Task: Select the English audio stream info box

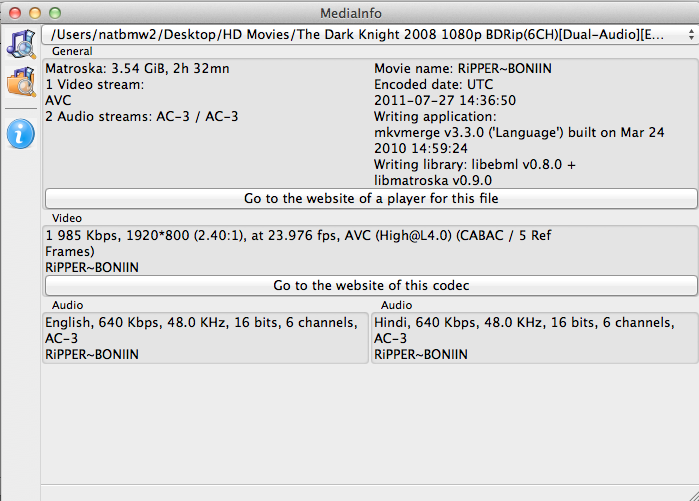Action: pyautogui.click(x=206, y=338)
